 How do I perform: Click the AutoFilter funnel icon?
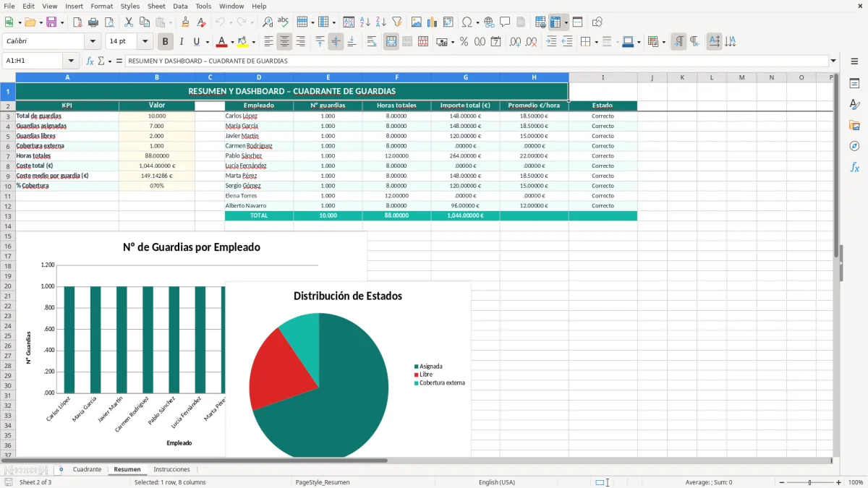coord(396,22)
